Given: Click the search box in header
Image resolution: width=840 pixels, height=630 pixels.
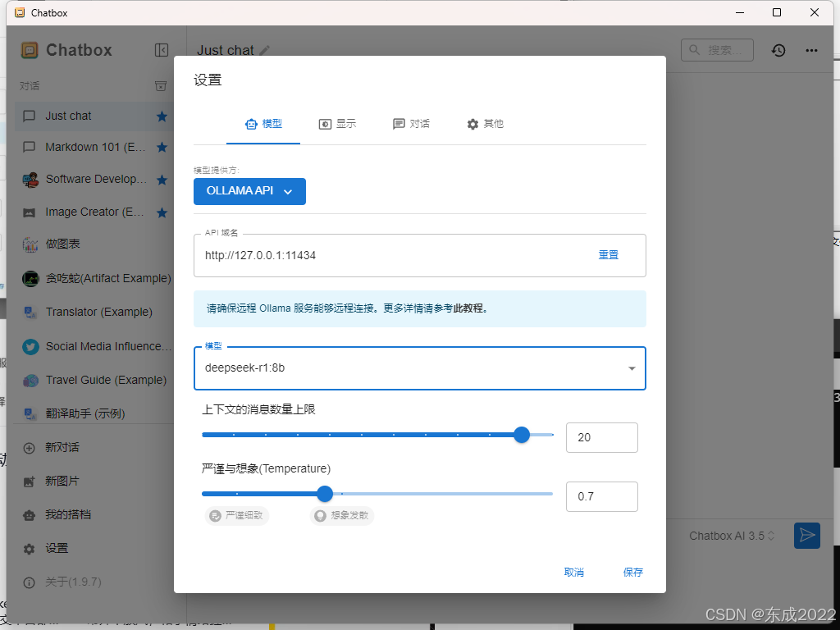Looking at the screenshot, I should tap(717, 50).
